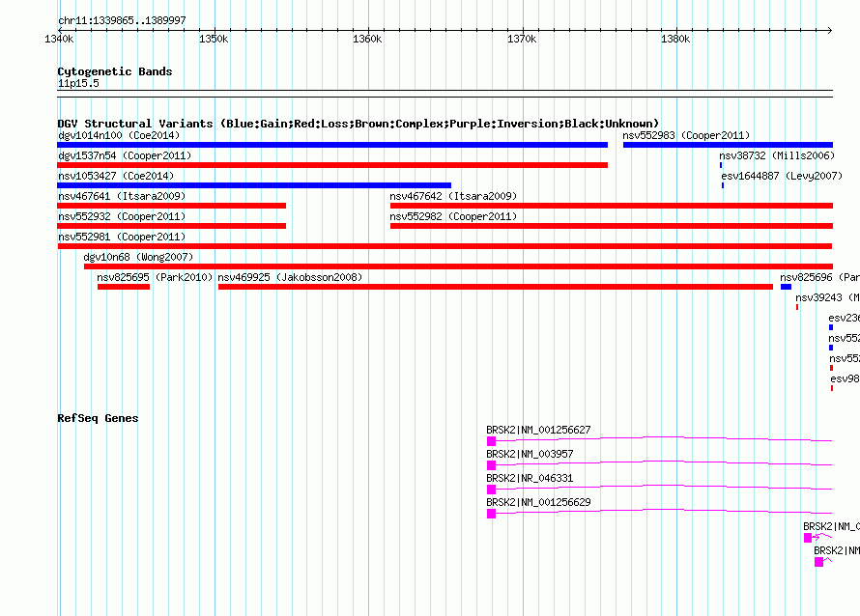Click nsv825695 (Park2010) label
This screenshot has height=616, width=860.
click(x=155, y=277)
